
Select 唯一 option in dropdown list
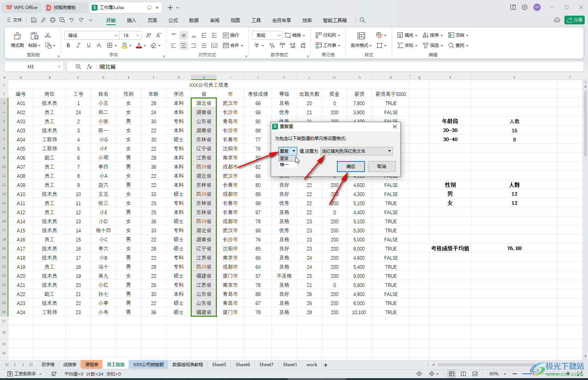tap(287, 164)
